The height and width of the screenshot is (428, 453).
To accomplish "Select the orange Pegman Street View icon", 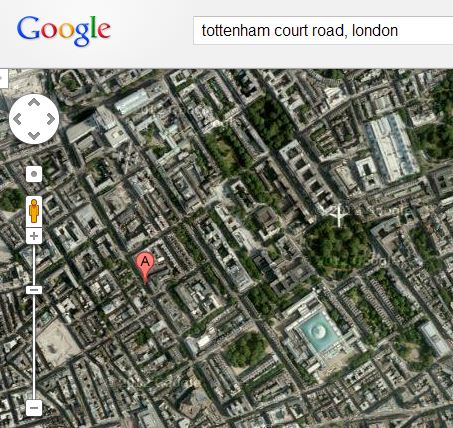I will point(34,211).
